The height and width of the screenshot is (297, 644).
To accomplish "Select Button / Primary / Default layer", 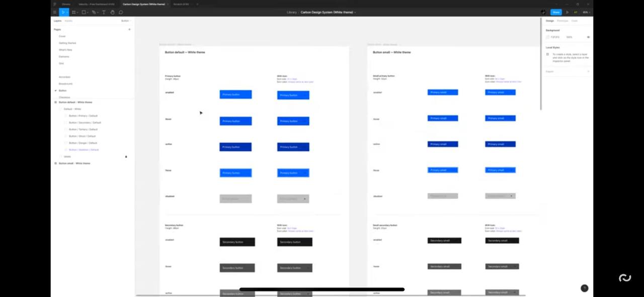I will click(x=84, y=116).
